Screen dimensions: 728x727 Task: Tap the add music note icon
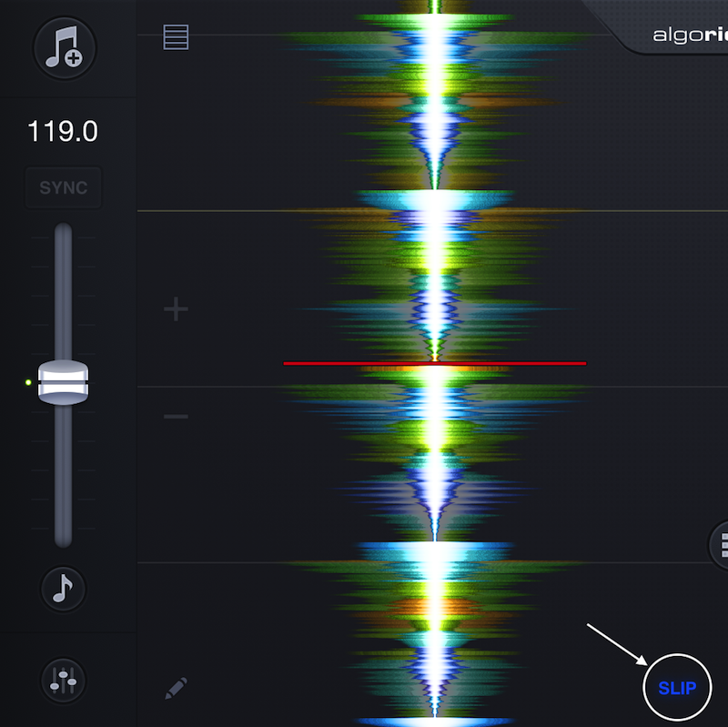64,48
